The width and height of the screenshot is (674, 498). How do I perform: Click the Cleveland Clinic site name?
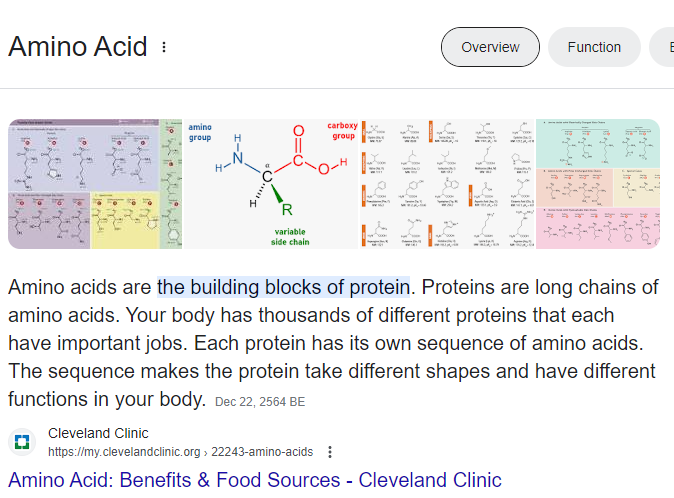point(98,433)
